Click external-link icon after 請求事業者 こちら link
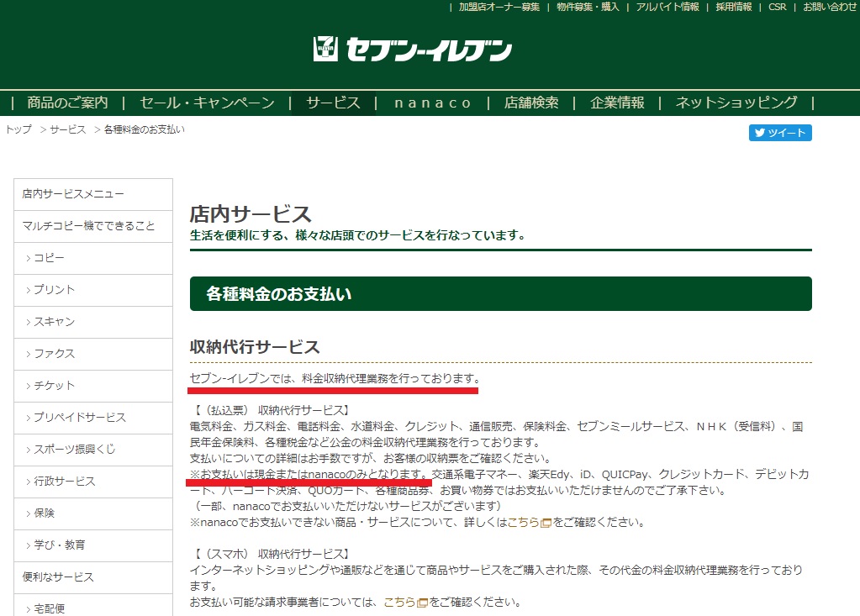 422,603
